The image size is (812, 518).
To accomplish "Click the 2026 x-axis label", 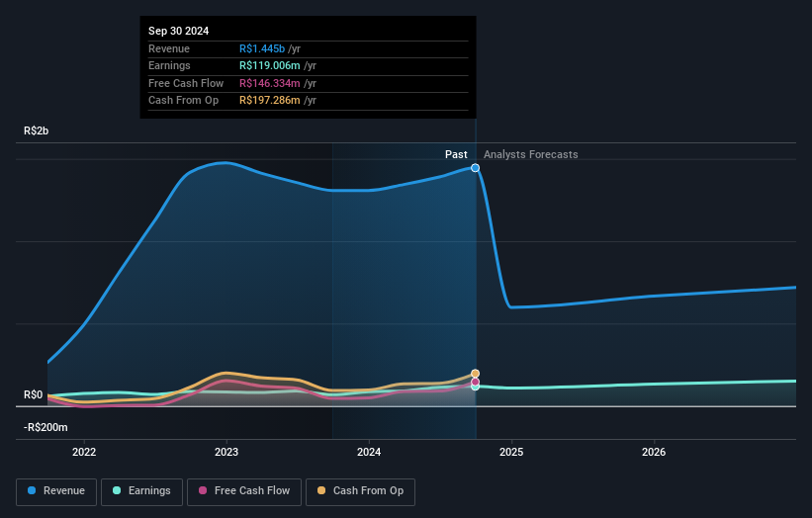I will point(654,452).
